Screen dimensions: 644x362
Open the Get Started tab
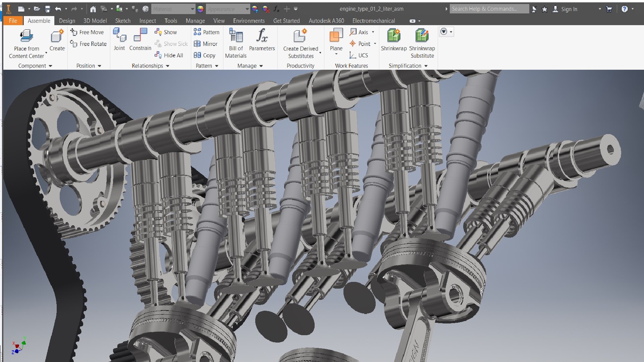[286, 21]
